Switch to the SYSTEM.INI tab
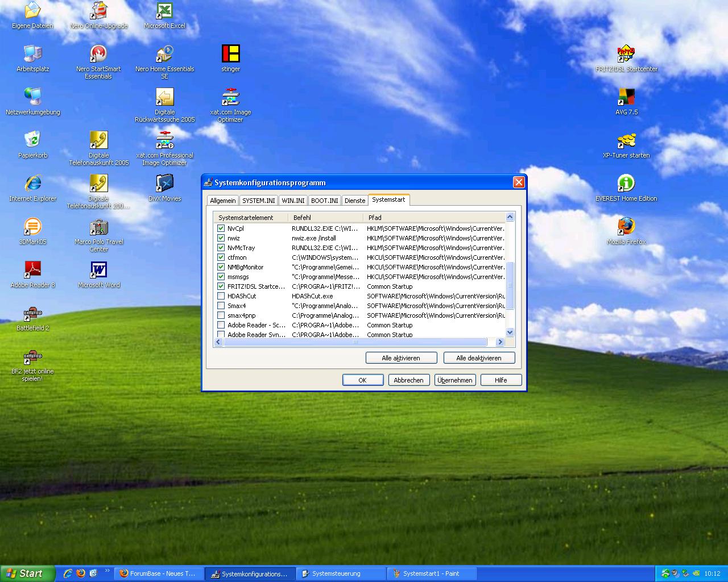 tap(259, 201)
